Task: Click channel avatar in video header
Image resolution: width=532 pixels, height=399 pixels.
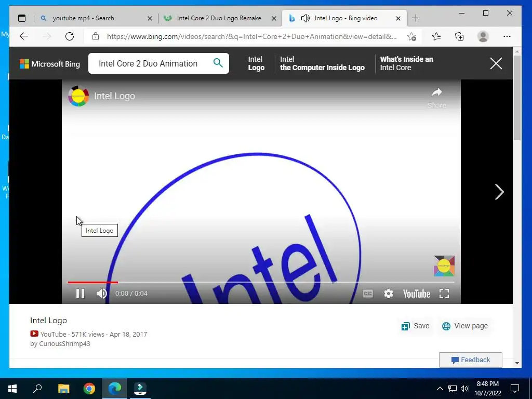Action: tap(78, 96)
